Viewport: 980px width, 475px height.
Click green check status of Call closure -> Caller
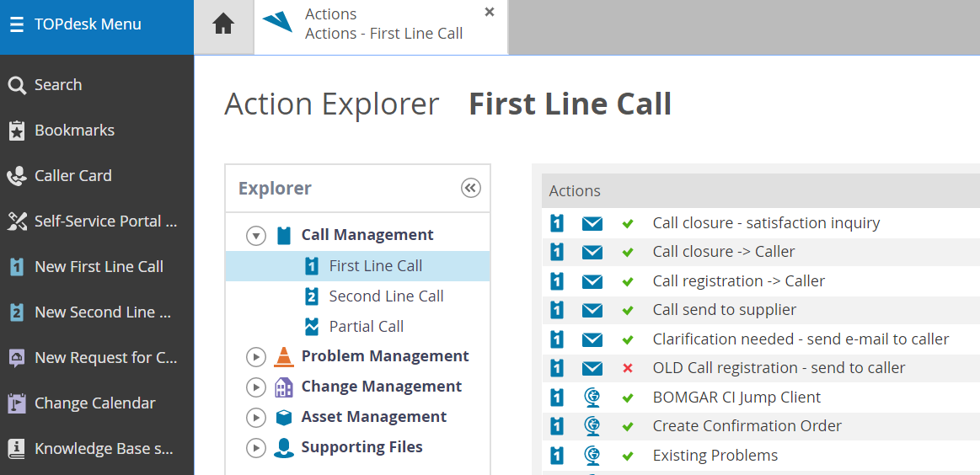coord(628,253)
